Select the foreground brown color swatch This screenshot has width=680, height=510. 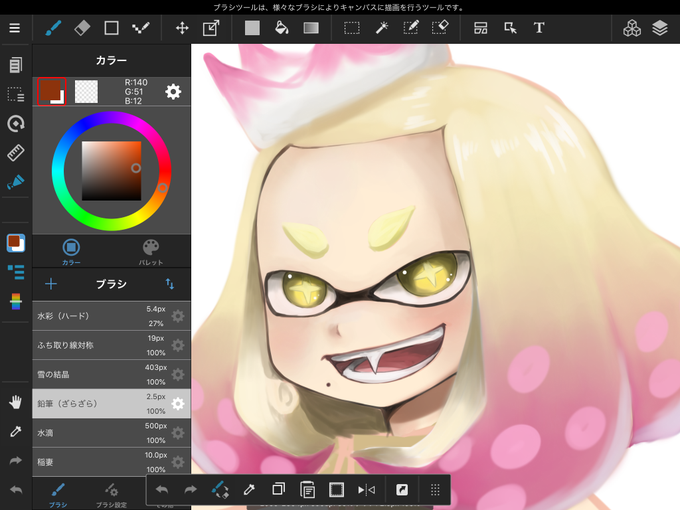tap(52, 92)
